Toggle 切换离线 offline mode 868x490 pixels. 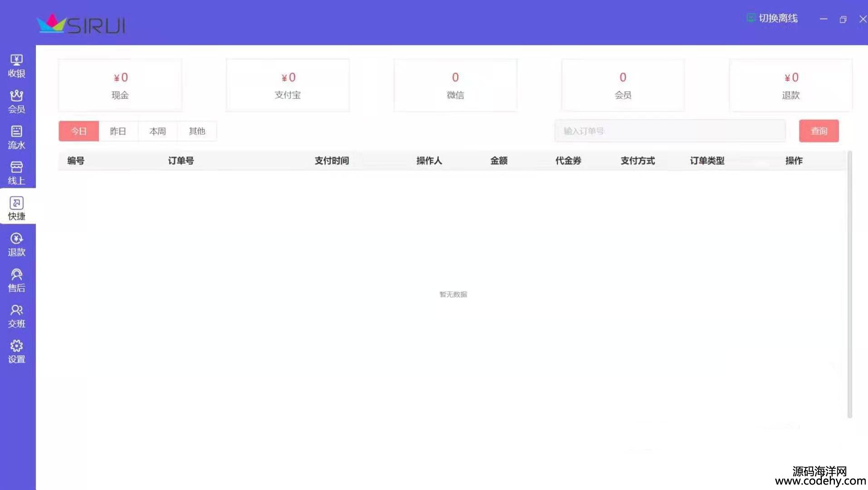point(772,18)
